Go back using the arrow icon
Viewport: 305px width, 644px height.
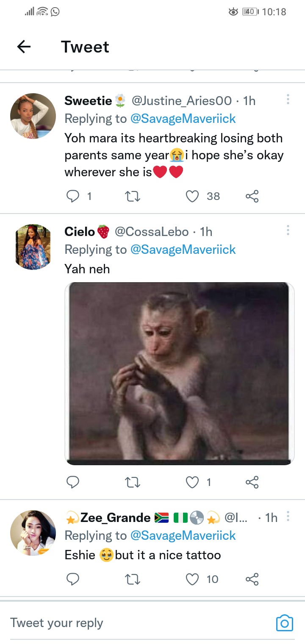coord(24,47)
